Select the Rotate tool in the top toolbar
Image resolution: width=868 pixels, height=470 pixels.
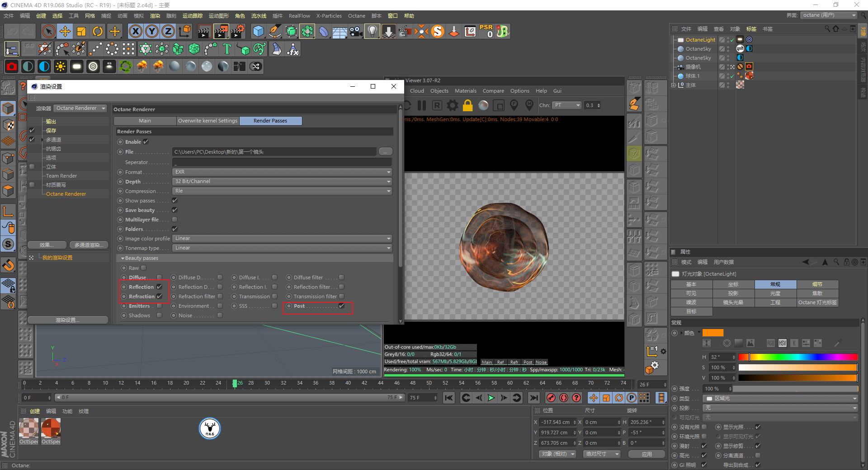click(x=98, y=31)
